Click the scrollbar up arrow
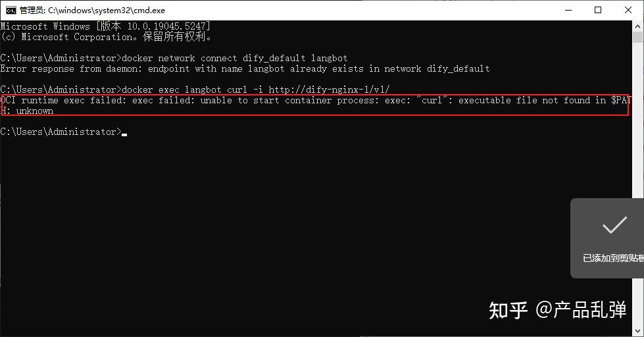Viewport: 644px width, 337px height. (638, 27)
